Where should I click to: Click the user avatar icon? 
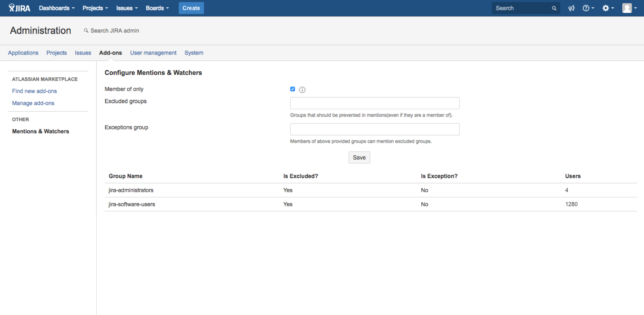tap(627, 8)
